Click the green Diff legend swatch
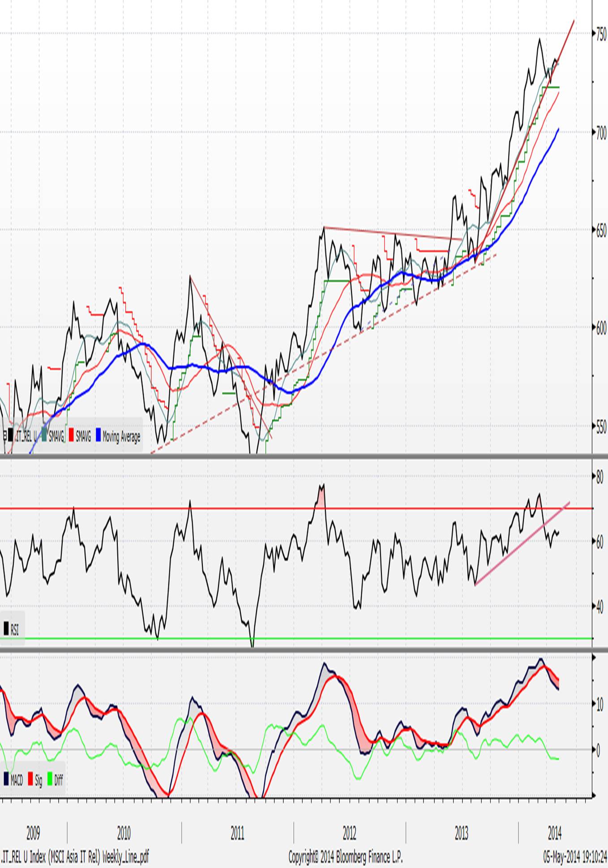This screenshot has width=608, height=868. (50, 779)
